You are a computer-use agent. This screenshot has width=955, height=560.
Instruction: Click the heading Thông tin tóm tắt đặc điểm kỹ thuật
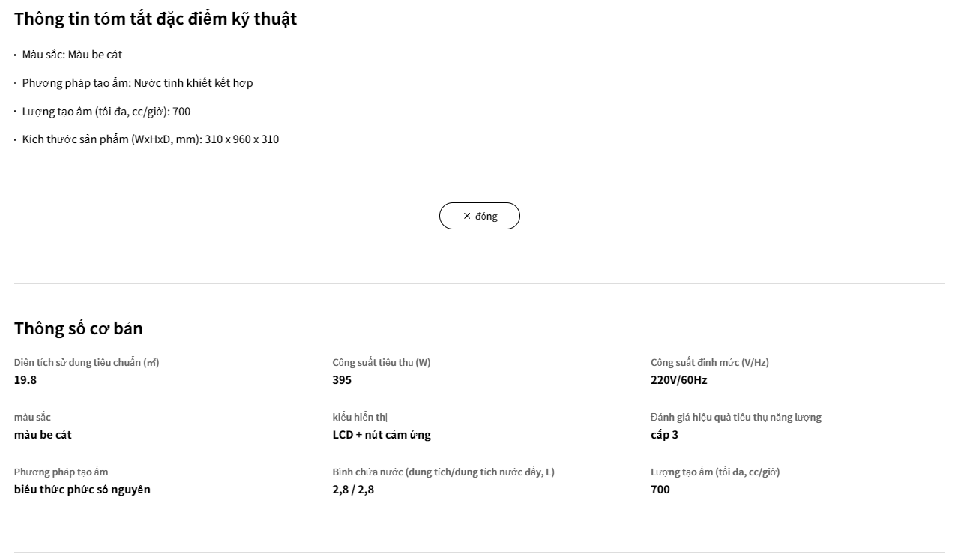(x=155, y=19)
